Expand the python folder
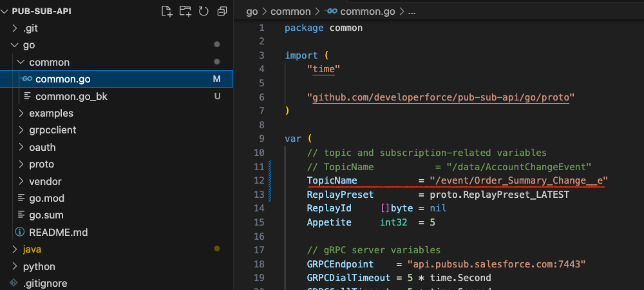Viewport: 644px width, 290px height. [15, 267]
